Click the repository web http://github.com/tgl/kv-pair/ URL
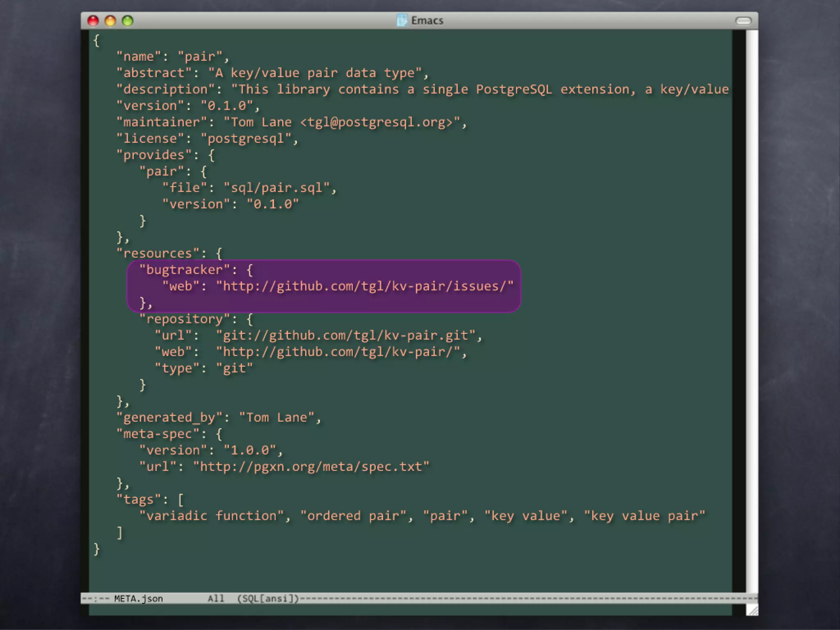The image size is (840, 630). (338, 352)
